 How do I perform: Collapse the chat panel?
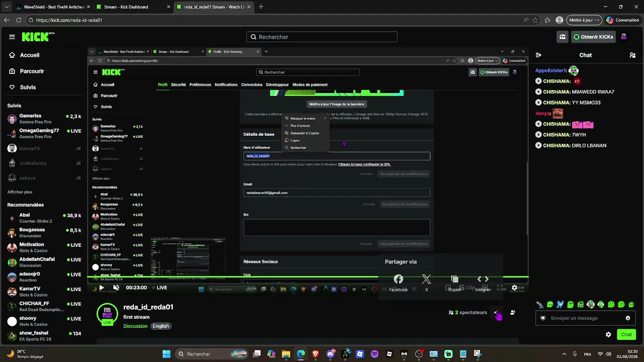click(538, 55)
